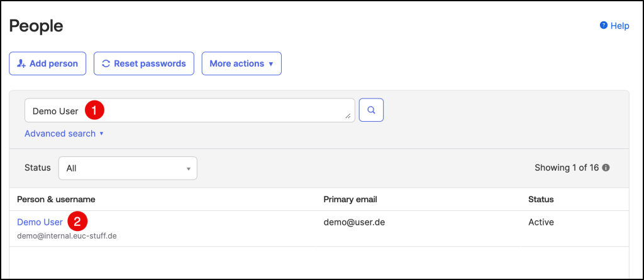
Task: Click the magnifying glass search button
Action: (371, 110)
